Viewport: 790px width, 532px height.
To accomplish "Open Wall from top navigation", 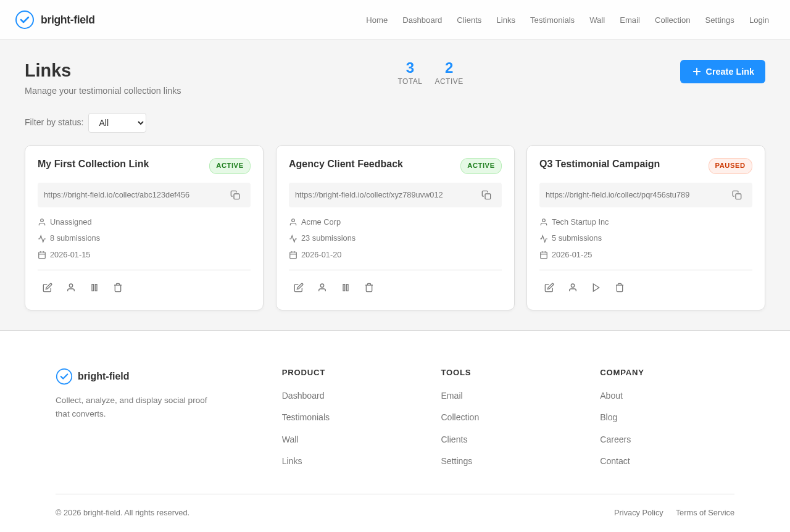I will point(597,20).
